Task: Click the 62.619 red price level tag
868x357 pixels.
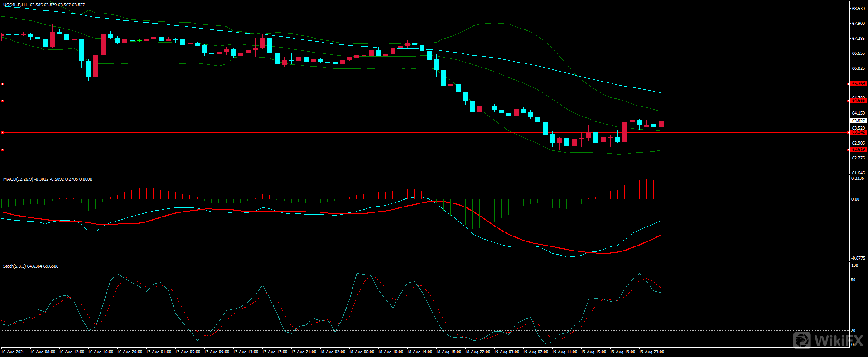Action: [x=858, y=150]
